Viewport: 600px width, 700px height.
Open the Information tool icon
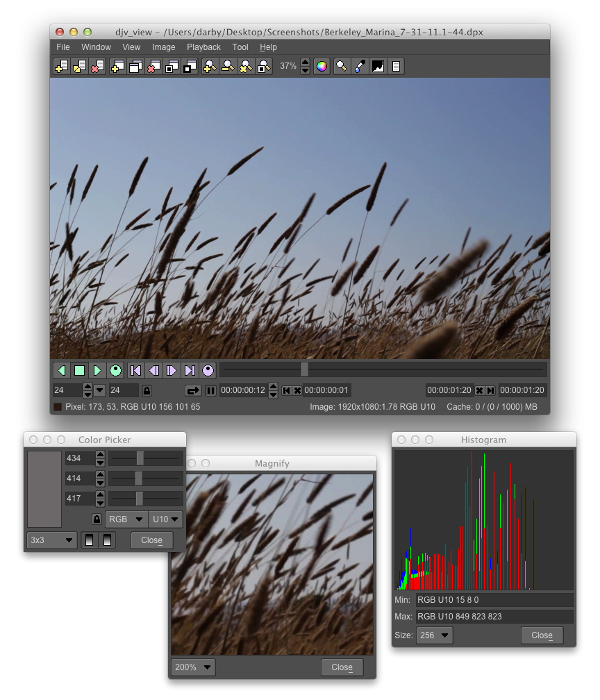(x=396, y=67)
